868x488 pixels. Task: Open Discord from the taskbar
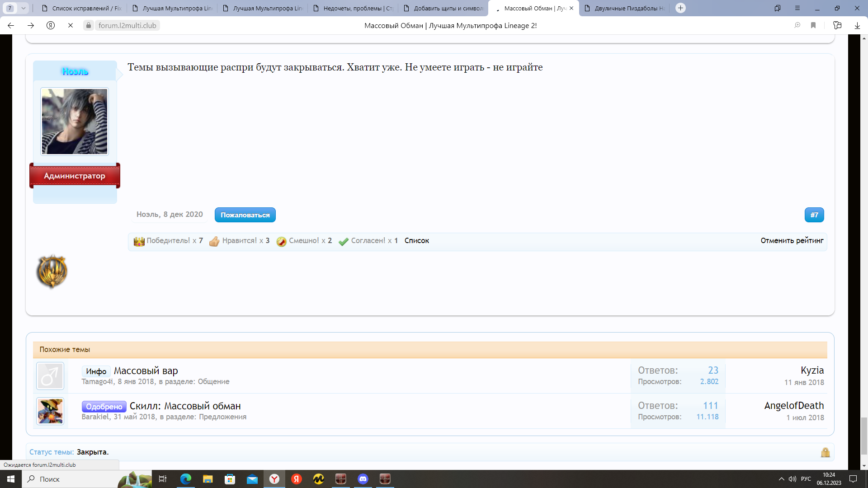363,479
